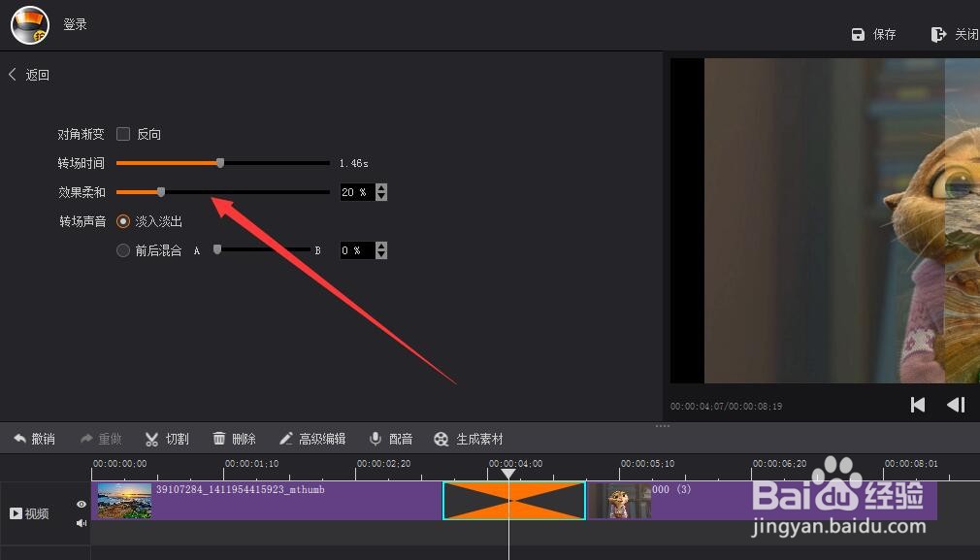Click the 生成素材 generate material tool
Viewport: 980px width, 560px height.
(x=469, y=439)
